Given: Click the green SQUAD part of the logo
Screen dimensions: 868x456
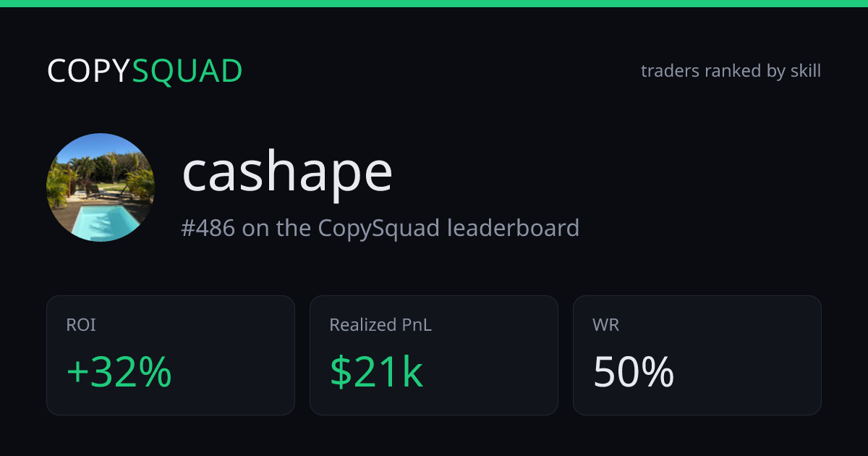Looking at the screenshot, I should point(187,71).
